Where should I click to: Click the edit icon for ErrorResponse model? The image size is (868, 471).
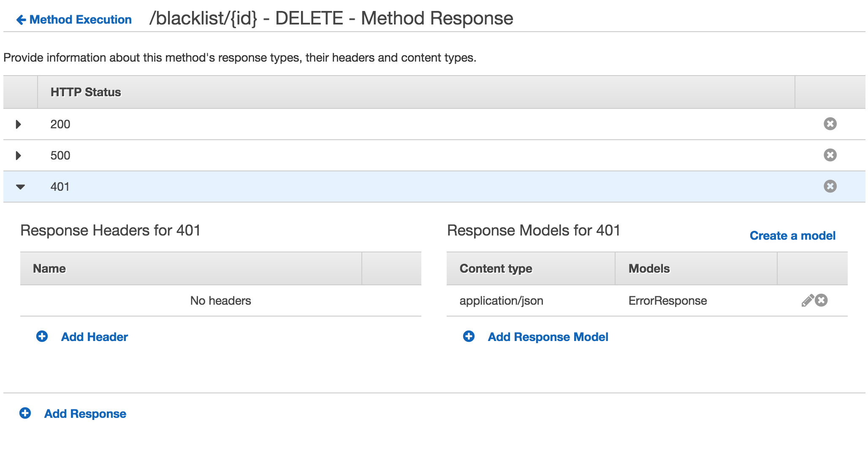point(807,300)
